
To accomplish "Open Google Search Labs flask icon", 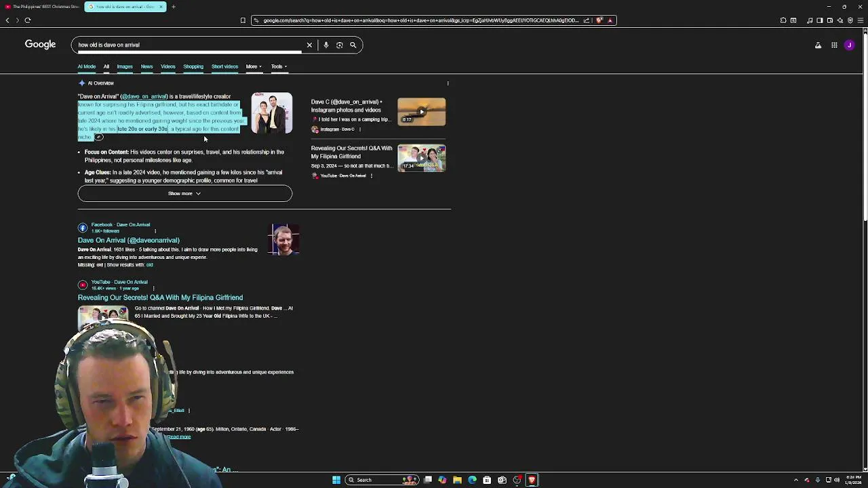I will (818, 45).
